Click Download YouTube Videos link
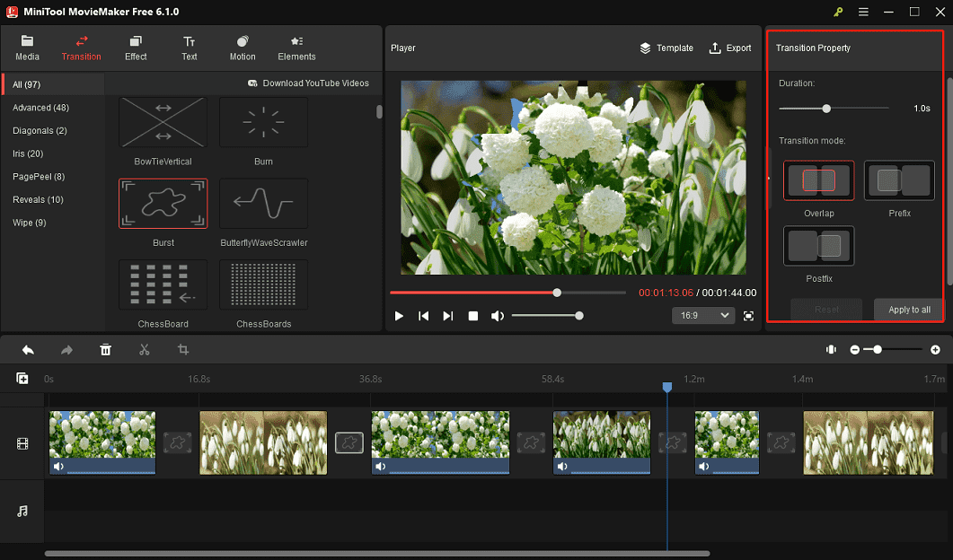The height and width of the screenshot is (560, 953). click(308, 83)
